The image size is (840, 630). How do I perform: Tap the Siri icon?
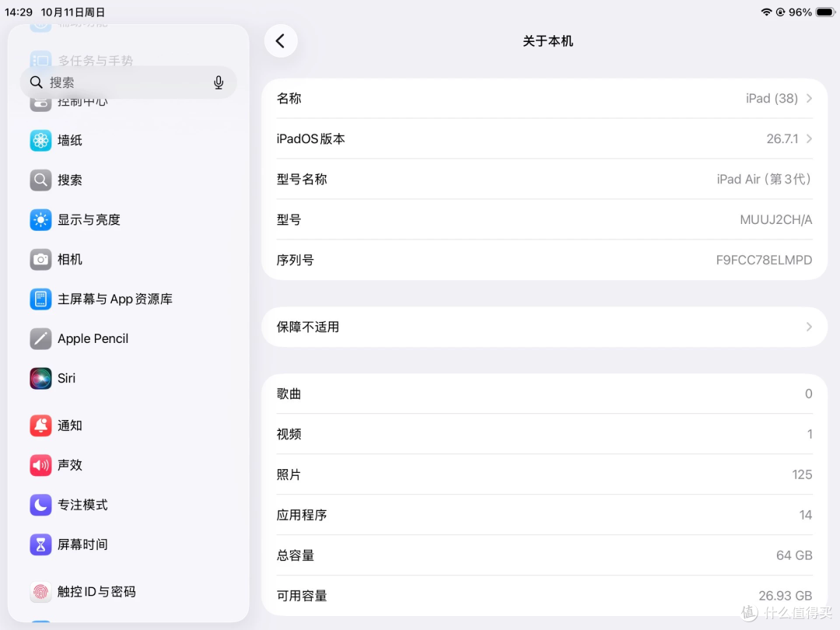pos(40,378)
